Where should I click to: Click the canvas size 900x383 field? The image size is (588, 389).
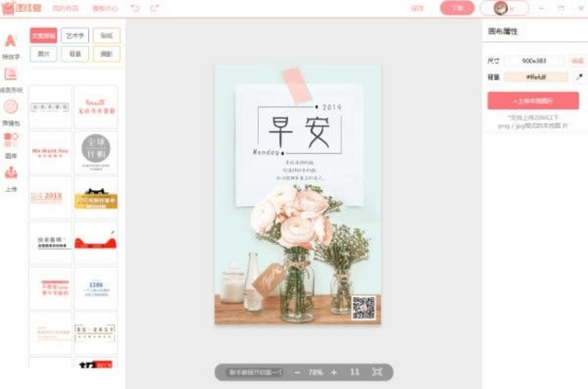(x=534, y=61)
